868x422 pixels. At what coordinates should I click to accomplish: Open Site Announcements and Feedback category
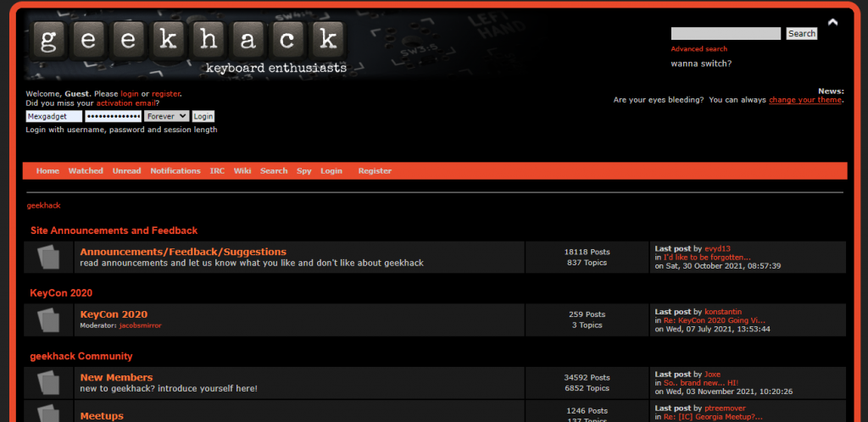coord(114,230)
